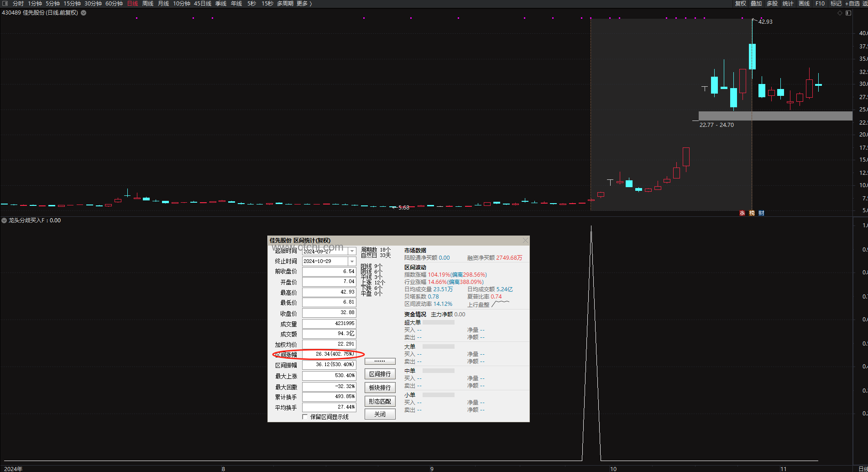Switch to the 60分钟 period tab

(x=114, y=3)
